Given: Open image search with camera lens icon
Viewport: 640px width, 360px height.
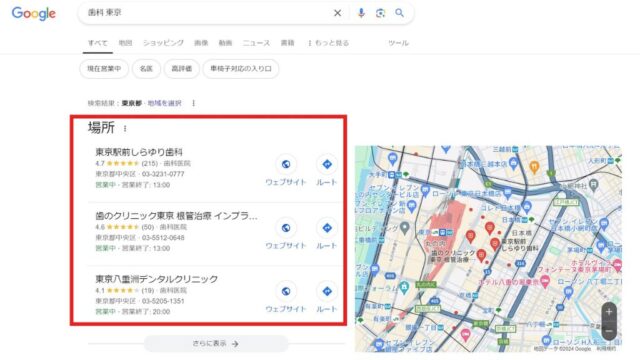Looking at the screenshot, I should coord(380,13).
